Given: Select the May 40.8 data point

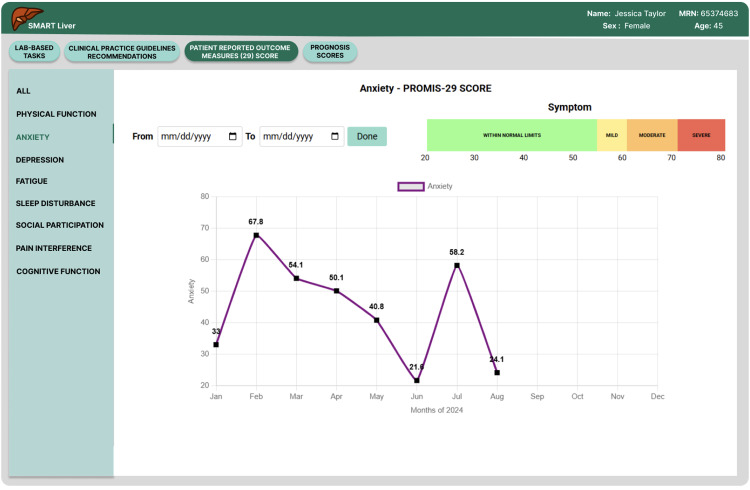Looking at the screenshot, I should pyautogui.click(x=376, y=320).
